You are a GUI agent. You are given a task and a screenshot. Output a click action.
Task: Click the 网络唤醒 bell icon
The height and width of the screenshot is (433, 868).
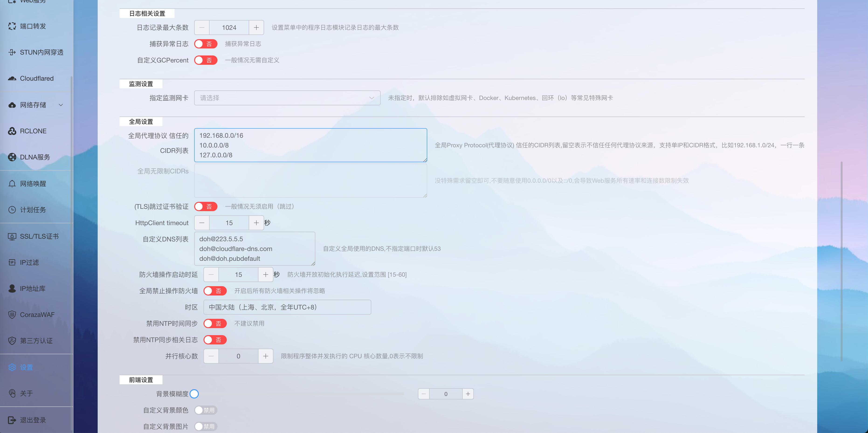[x=12, y=184]
